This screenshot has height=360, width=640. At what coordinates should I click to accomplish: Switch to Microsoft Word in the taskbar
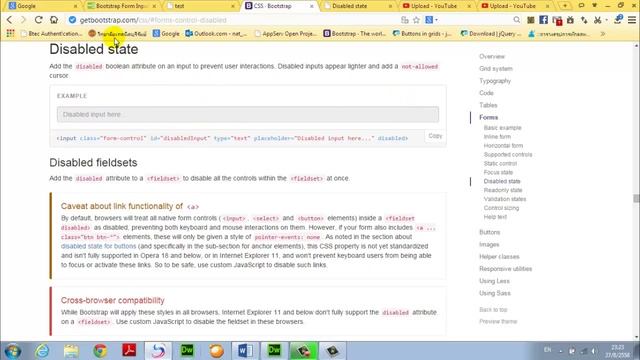245,351
